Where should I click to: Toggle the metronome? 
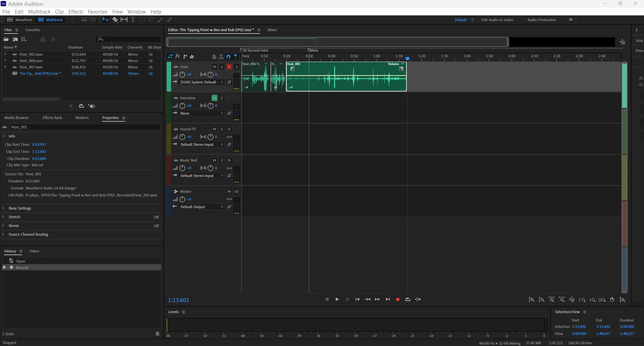click(214, 56)
